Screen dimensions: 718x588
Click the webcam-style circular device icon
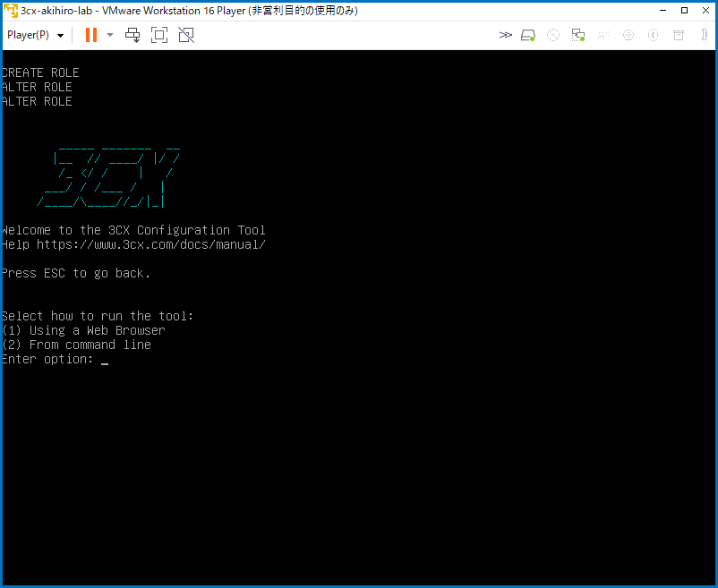click(628, 35)
